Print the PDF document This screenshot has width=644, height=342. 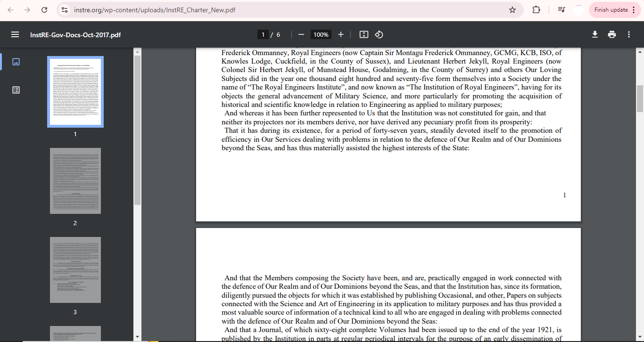click(612, 34)
